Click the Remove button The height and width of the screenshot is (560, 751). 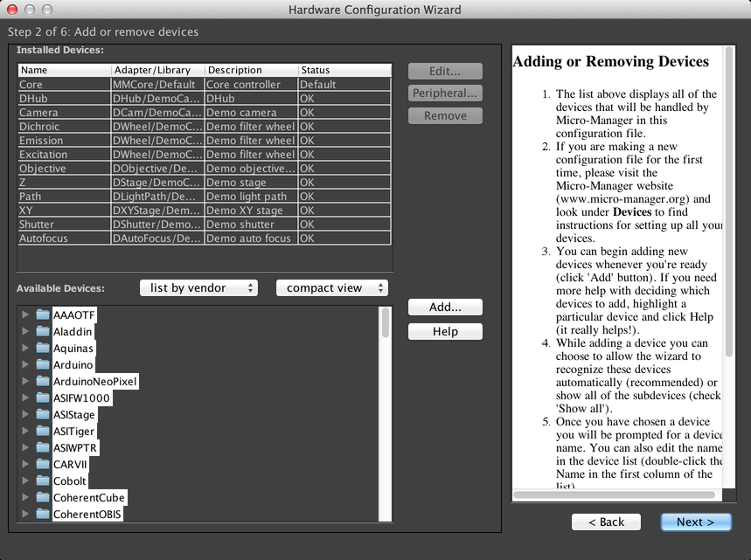coord(445,116)
